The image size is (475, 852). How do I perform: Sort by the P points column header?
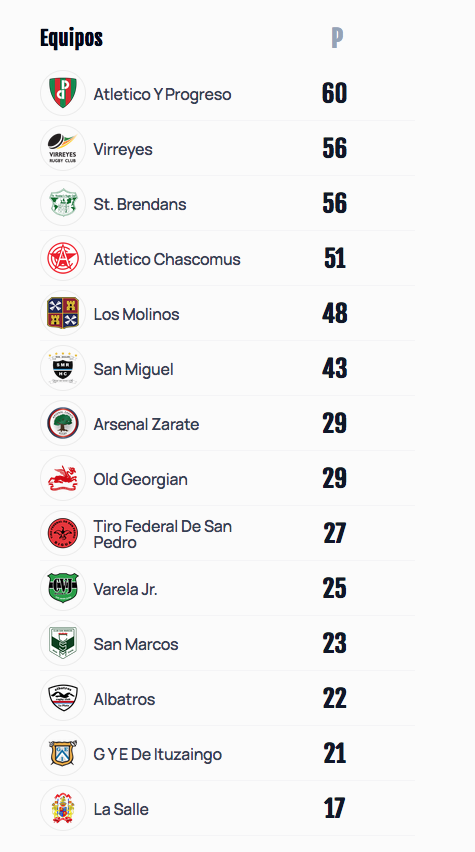click(337, 38)
